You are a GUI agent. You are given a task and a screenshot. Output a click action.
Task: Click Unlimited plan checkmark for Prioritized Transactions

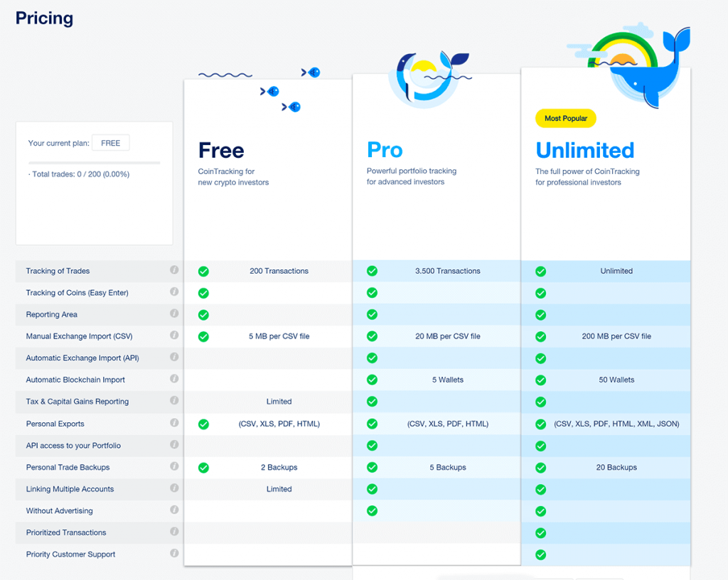(x=540, y=533)
